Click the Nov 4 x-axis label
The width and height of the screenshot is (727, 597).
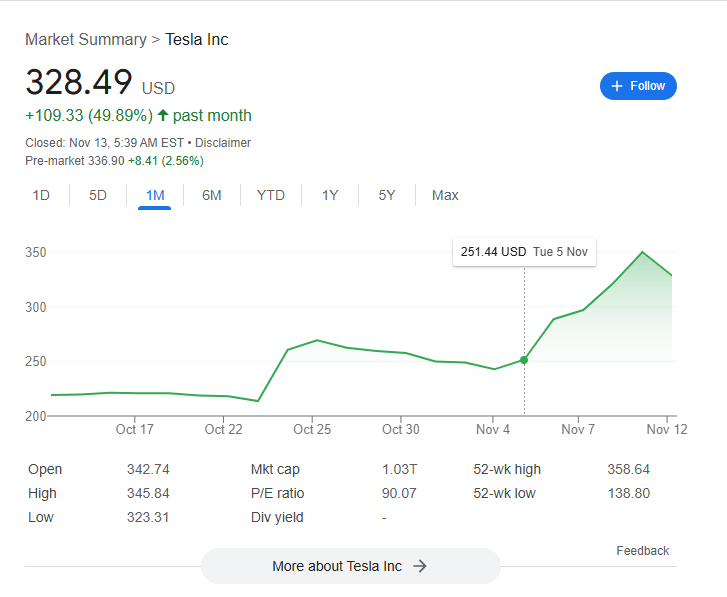click(x=493, y=429)
